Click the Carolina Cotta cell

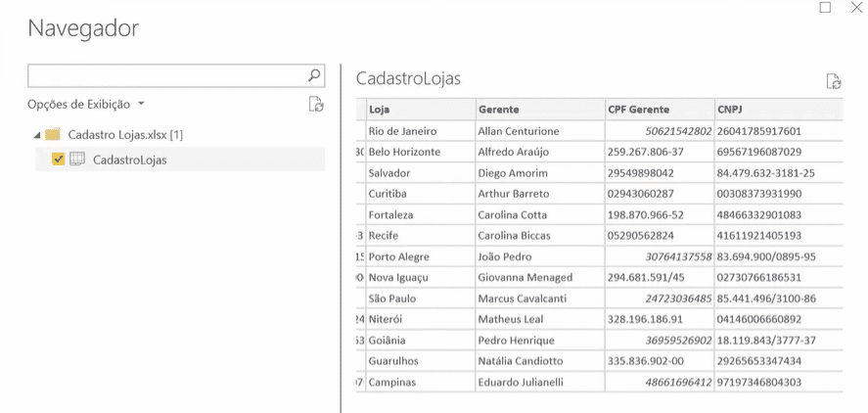pos(540,214)
